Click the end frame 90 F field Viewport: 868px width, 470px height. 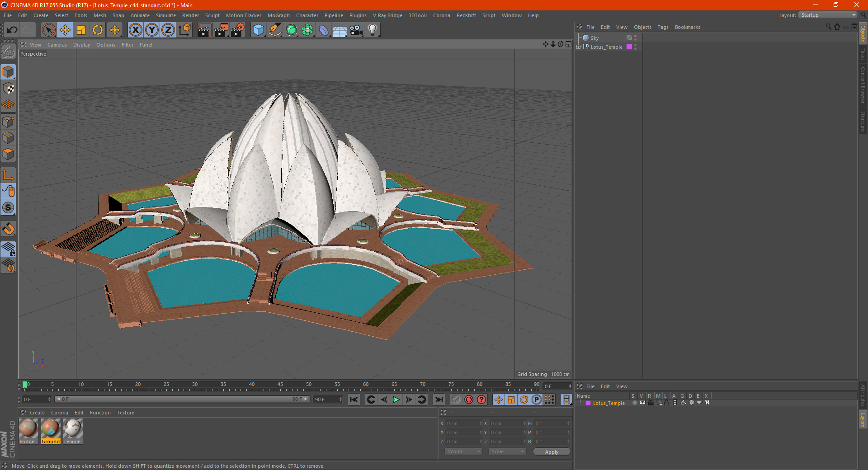pos(328,399)
